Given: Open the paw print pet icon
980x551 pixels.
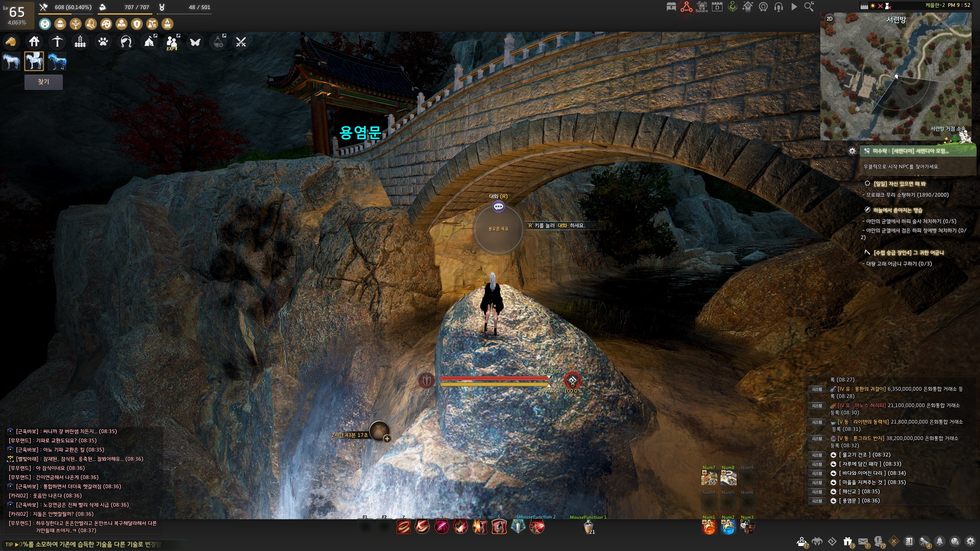Looking at the screenshot, I should pyautogui.click(x=103, y=41).
